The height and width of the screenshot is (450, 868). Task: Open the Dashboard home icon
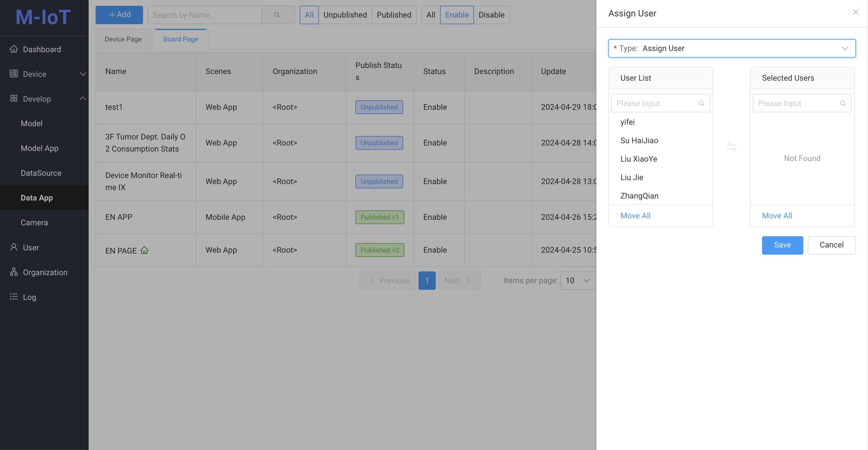(x=14, y=49)
